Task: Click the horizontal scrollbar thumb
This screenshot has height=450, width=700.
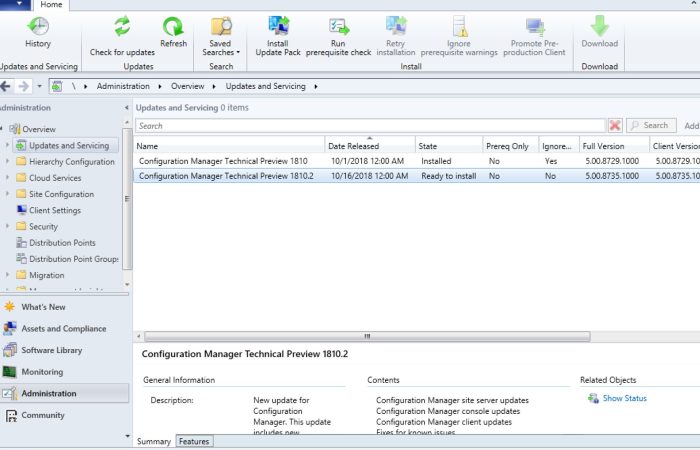Action: tap(367, 336)
